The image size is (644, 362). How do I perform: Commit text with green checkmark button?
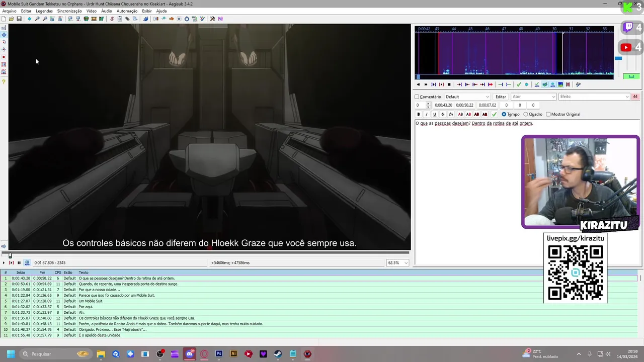(494, 114)
